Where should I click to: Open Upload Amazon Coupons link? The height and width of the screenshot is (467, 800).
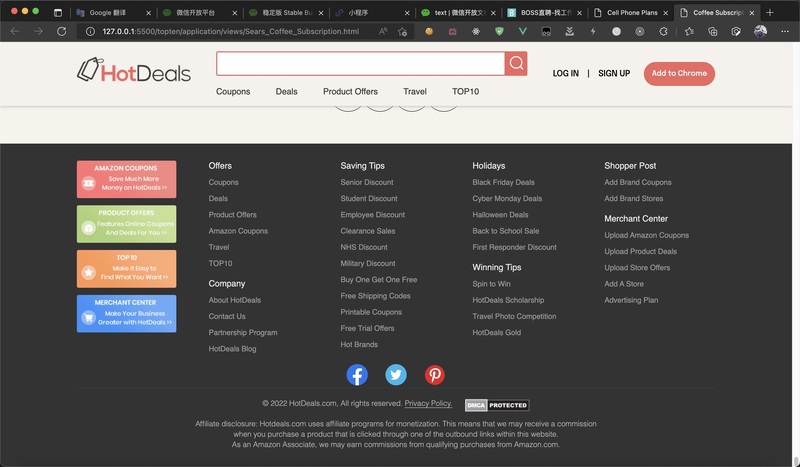tap(646, 235)
